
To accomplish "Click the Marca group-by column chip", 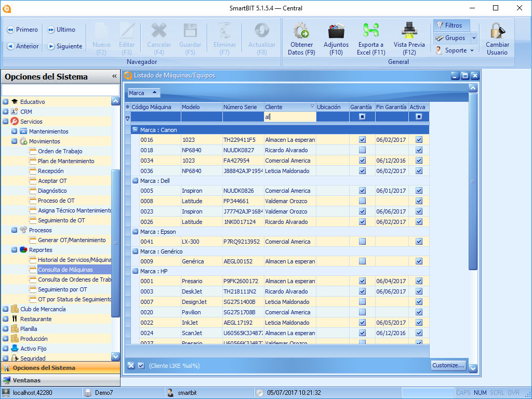I will point(144,92).
